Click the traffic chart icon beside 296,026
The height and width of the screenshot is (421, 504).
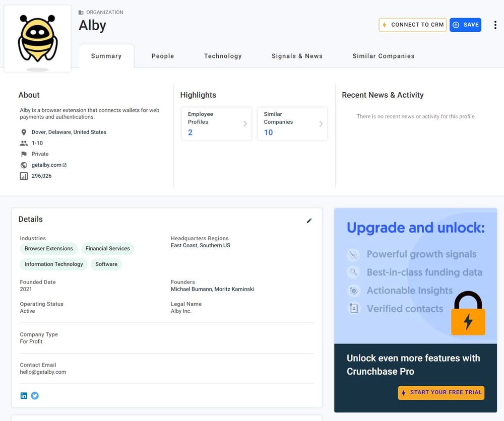click(x=24, y=175)
